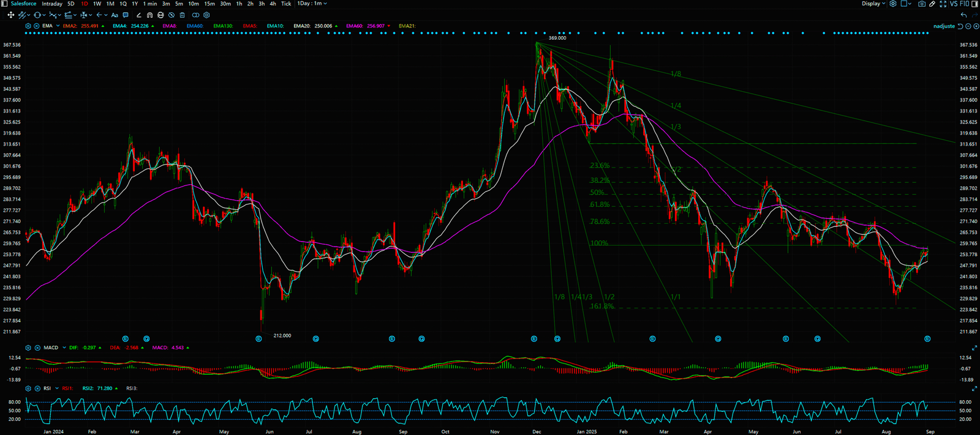This screenshot has width=980, height=435.
Task: Toggle the left sidebar panel
Action: [5, 4]
